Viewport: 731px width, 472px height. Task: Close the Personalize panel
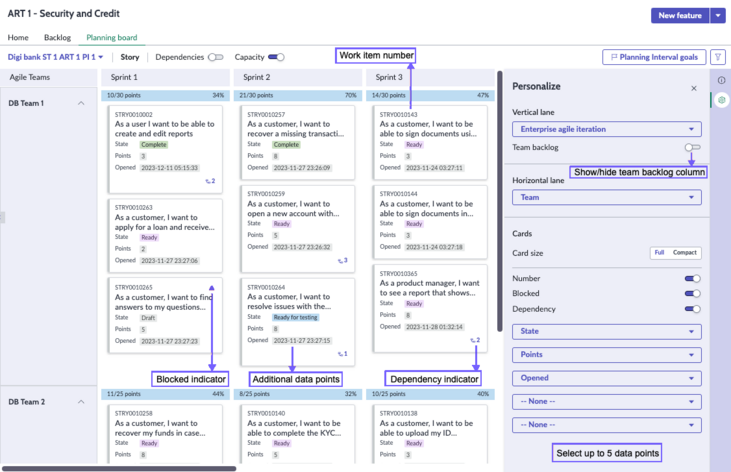[x=694, y=88]
